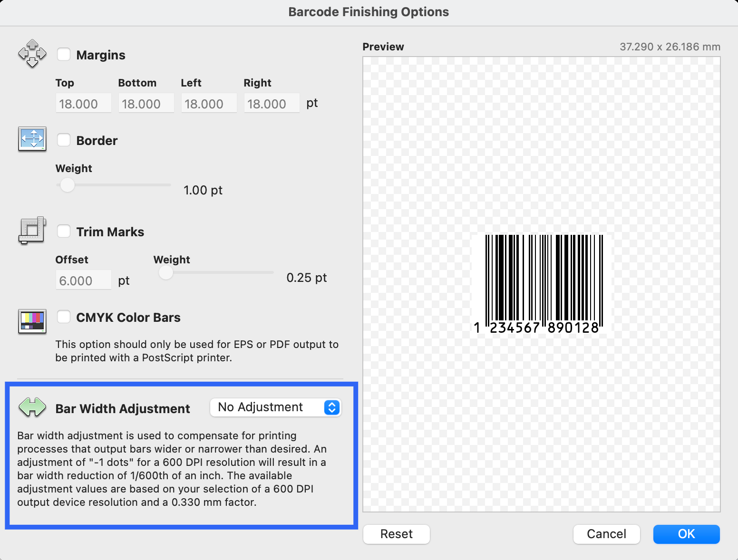Image resolution: width=738 pixels, height=560 pixels.
Task: Click the Left margin input field
Action: (209, 103)
